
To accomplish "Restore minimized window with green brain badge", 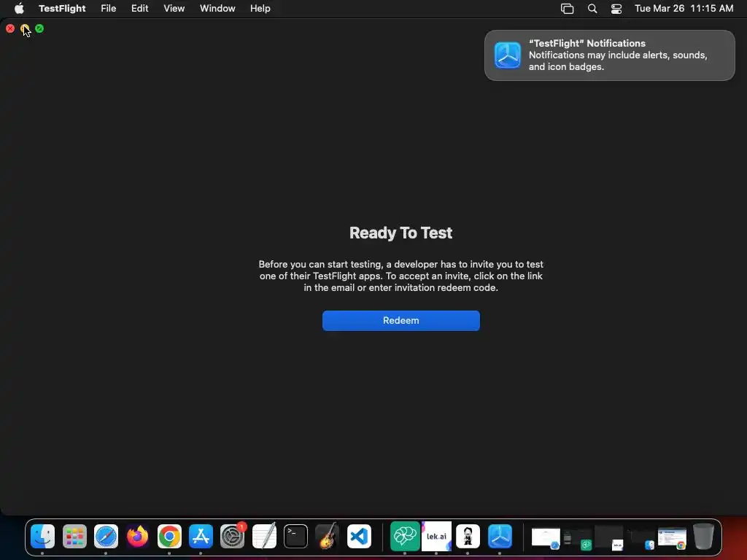I will click(x=578, y=538).
